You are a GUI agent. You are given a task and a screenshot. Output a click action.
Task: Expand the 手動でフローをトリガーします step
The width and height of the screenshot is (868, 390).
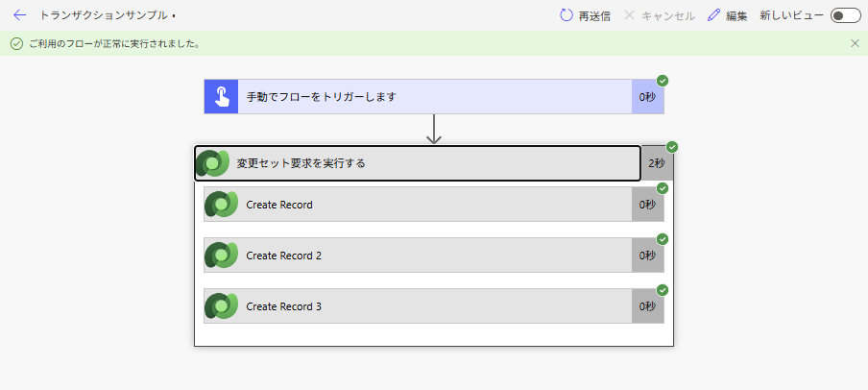[434, 97]
